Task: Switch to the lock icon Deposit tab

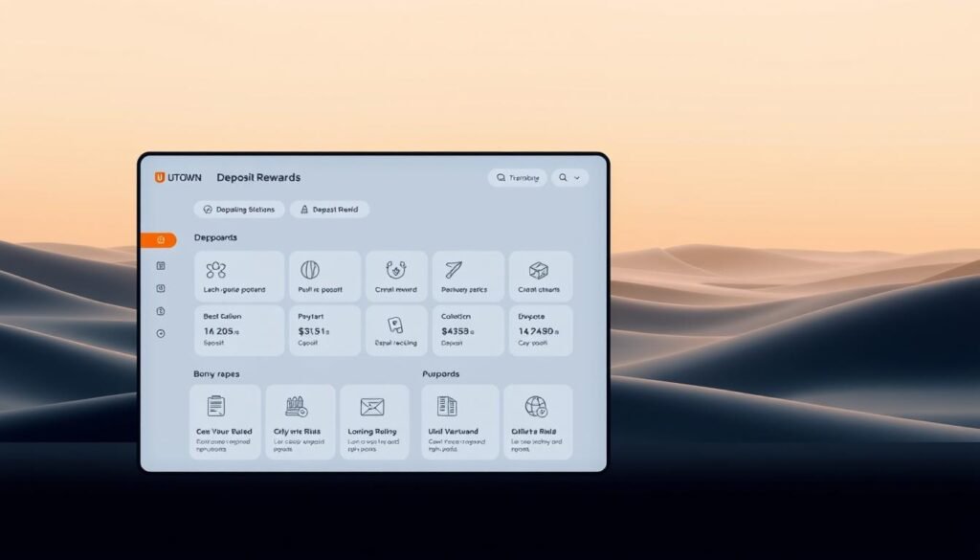Action: coord(329,210)
